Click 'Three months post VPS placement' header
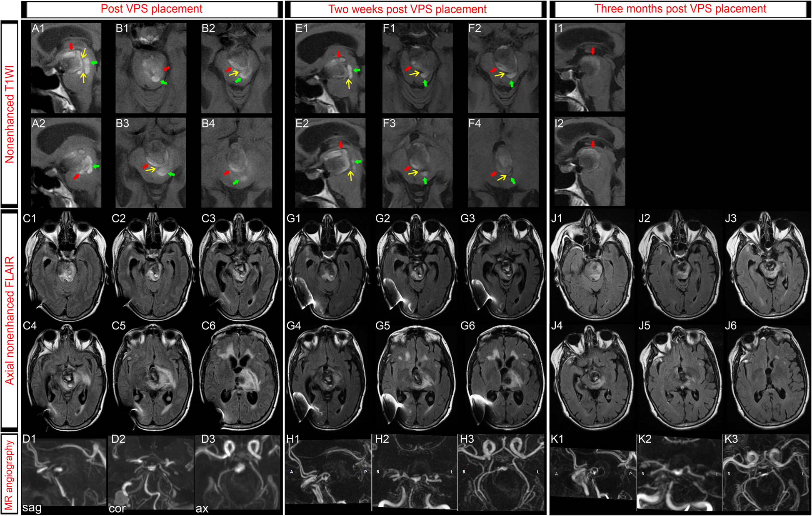Image resolution: width=812 pixels, height=516 pixels. [680, 9]
